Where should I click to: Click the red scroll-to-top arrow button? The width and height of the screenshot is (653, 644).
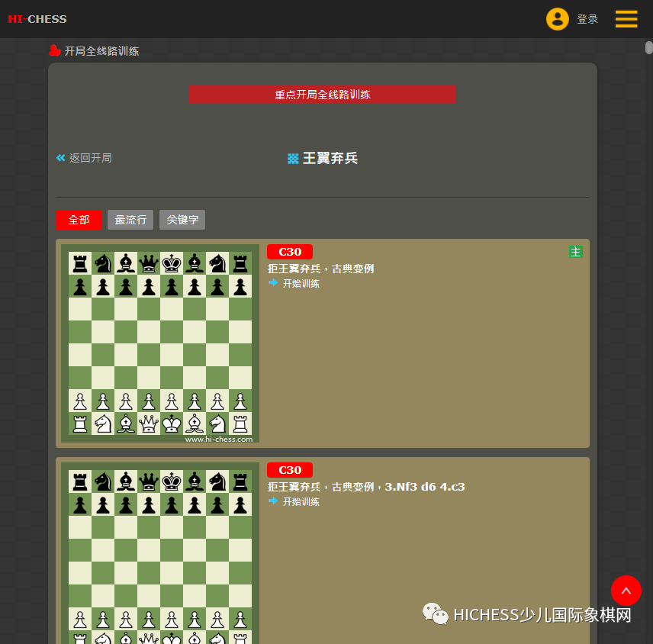click(626, 591)
